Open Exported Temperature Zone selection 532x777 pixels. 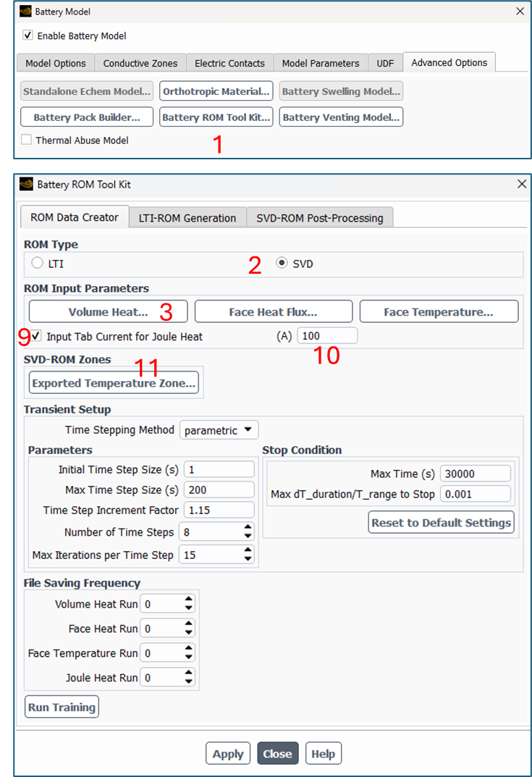[114, 383]
